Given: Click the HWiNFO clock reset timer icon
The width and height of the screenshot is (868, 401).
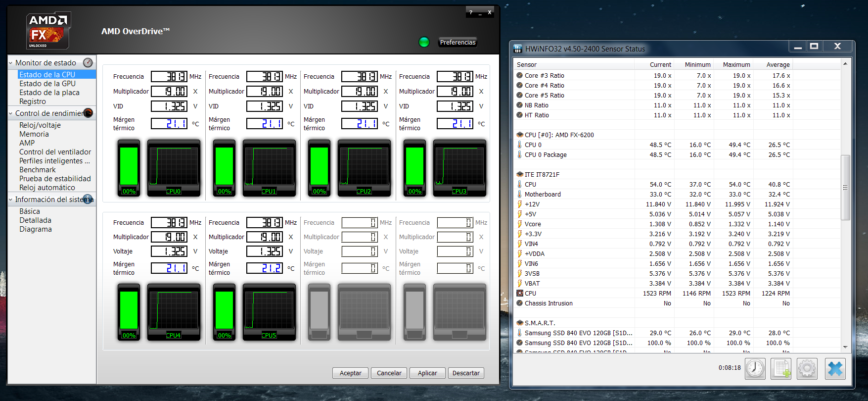Looking at the screenshot, I should click(755, 368).
